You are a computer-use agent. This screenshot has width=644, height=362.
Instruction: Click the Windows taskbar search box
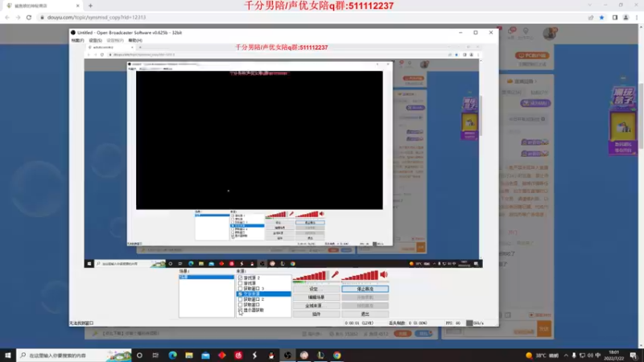pyautogui.click(x=74, y=355)
